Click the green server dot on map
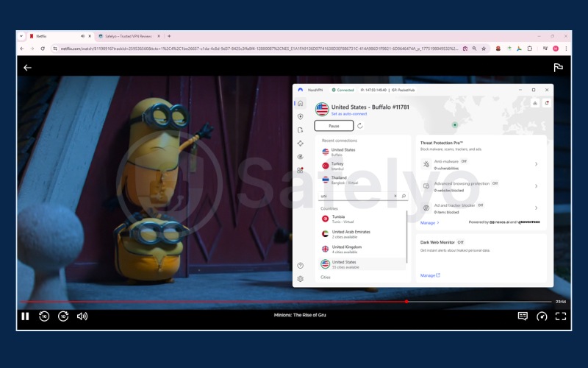 455,124
